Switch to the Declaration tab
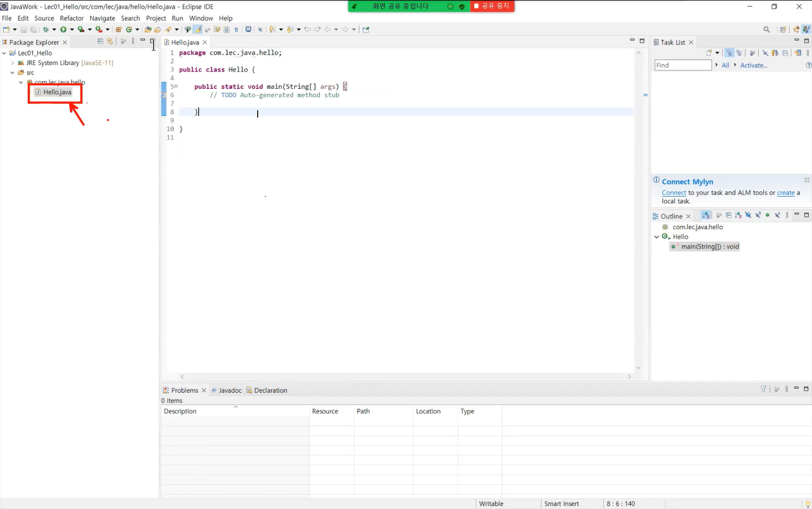812x509 pixels. (271, 390)
